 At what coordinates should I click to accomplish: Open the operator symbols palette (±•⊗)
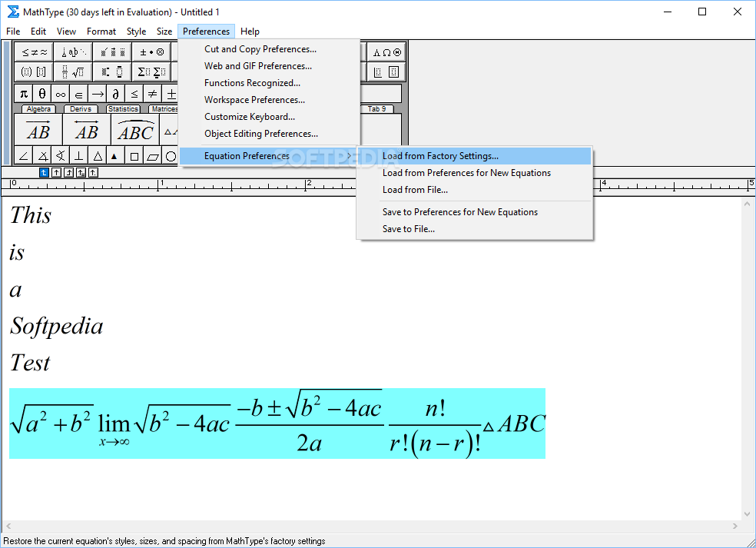151,52
